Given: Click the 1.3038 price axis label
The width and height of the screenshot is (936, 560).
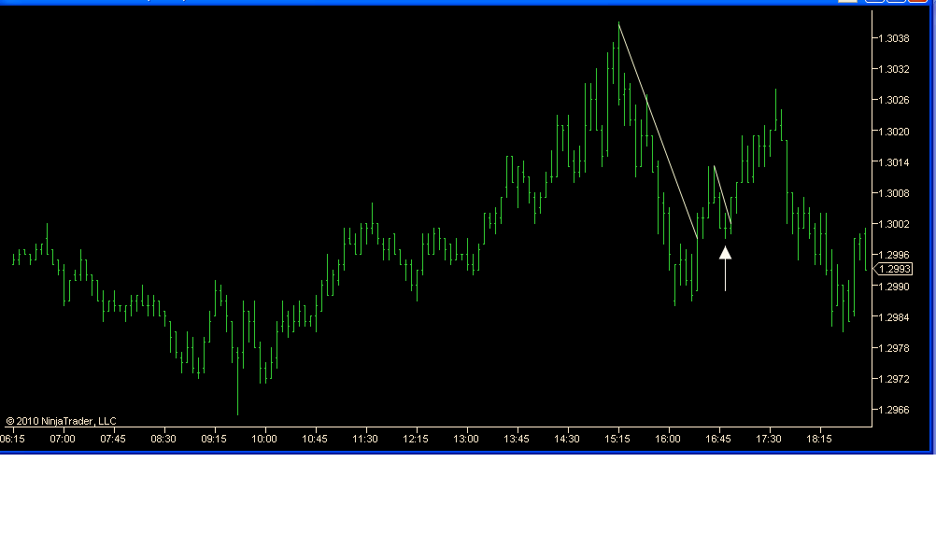Looking at the screenshot, I should pyautogui.click(x=894, y=38).
